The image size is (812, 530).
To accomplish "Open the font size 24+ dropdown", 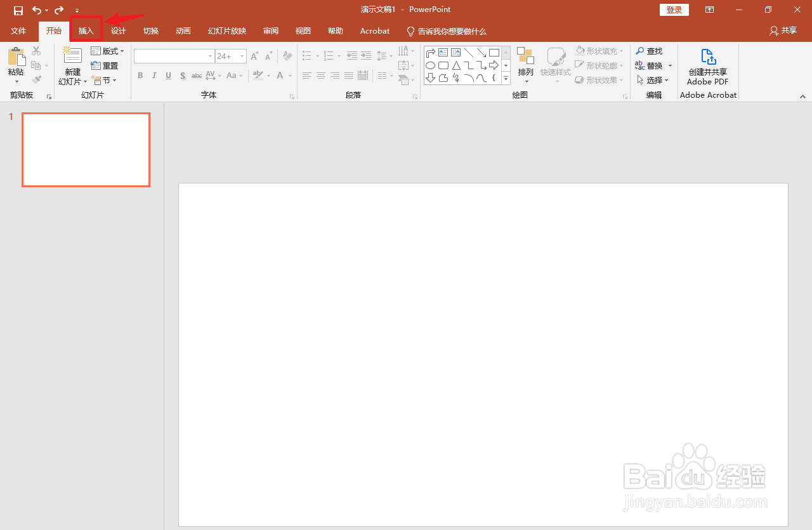I will pos(242,56).
